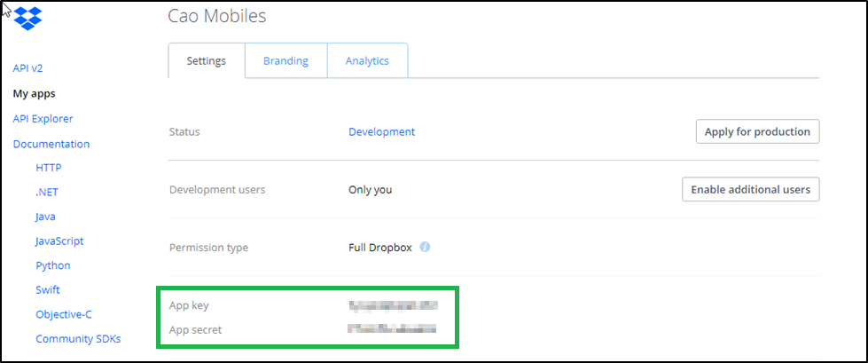Click the Status row label
Viewport: 868px width, 363px height.
(x=184, y=132)
